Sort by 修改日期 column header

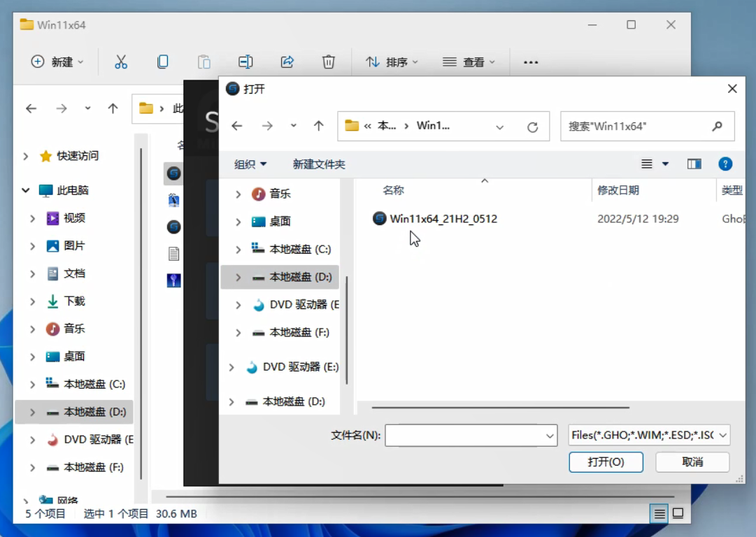coord(618,190)
